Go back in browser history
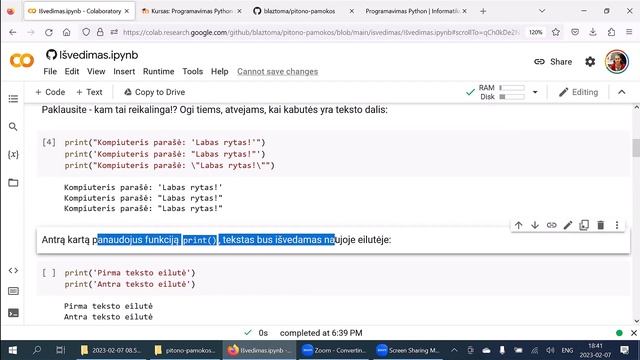 point(13,32)
